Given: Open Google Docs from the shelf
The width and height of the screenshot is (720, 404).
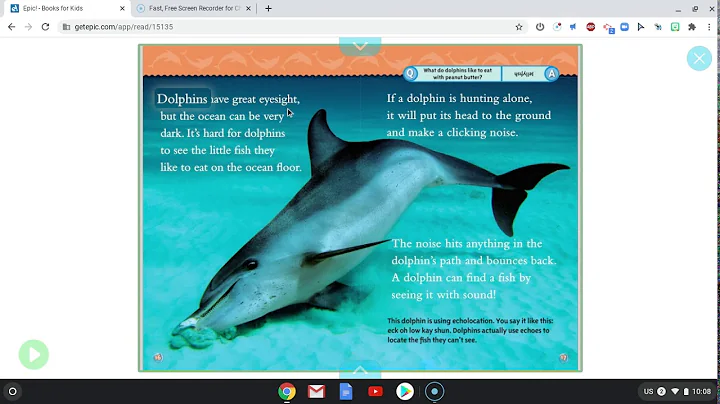Looking at the screenshot, I should [x=346, y=391].
